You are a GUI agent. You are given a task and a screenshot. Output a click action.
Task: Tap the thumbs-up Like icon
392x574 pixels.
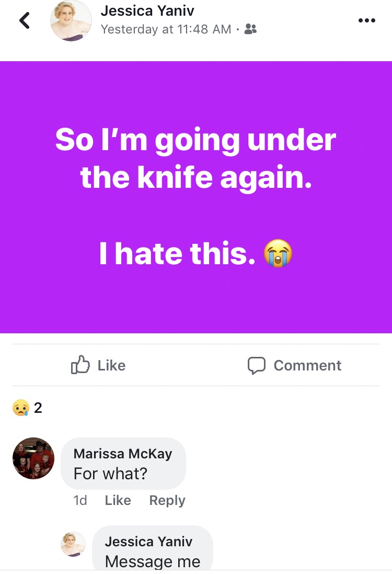80,365
